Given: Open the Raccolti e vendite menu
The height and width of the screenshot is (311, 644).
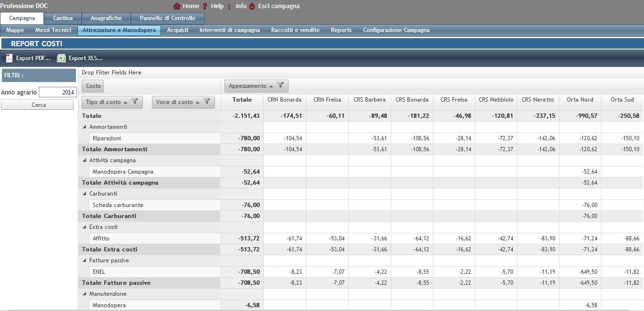Looking at the screenshot, I should [x=295, y=30].
